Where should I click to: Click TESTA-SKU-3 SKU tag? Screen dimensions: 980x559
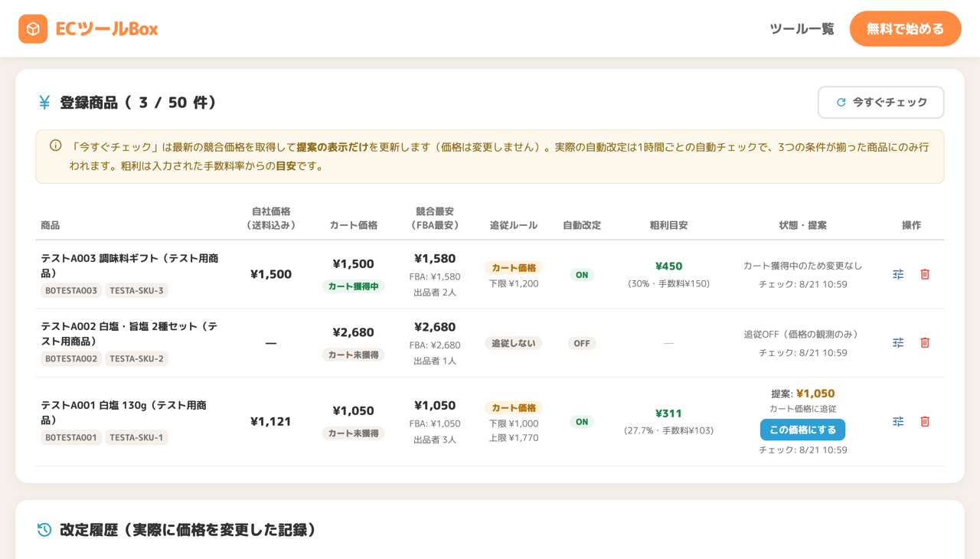click(x=136, y=290)
